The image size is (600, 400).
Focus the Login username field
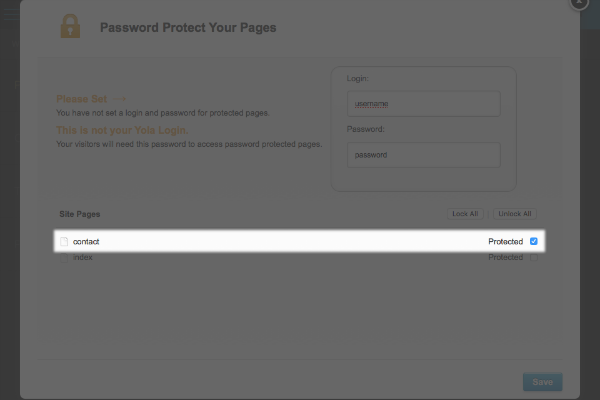point(423,104)
